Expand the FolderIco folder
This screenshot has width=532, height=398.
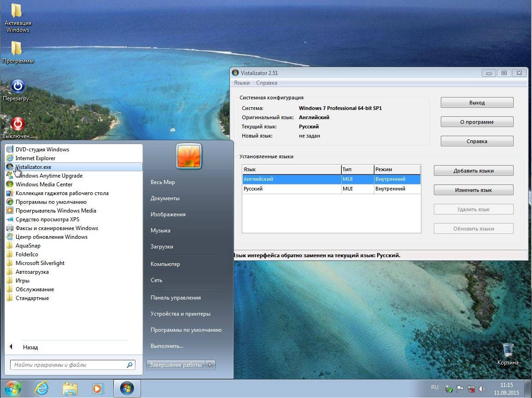(74, 254)
